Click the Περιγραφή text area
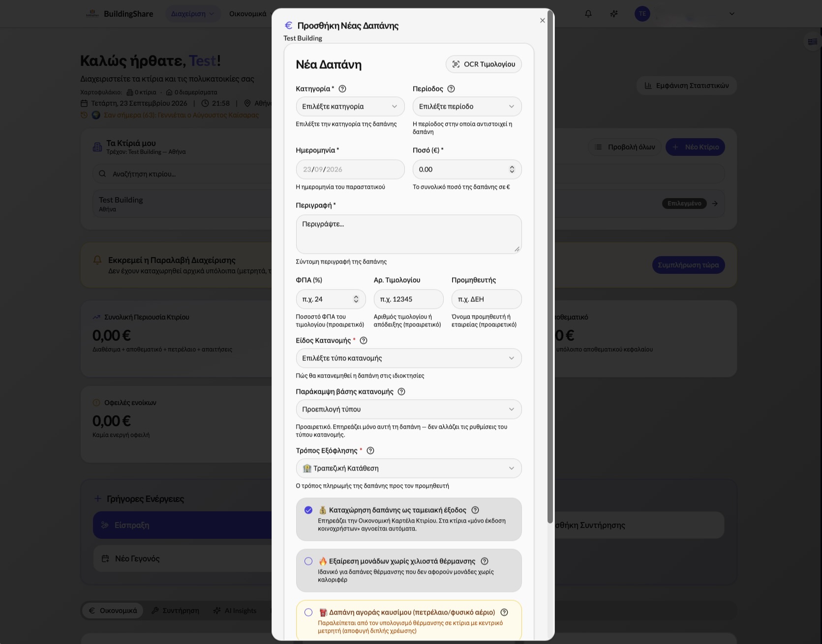Viewport: 822px width, 644px height. (x=409, y=234)
